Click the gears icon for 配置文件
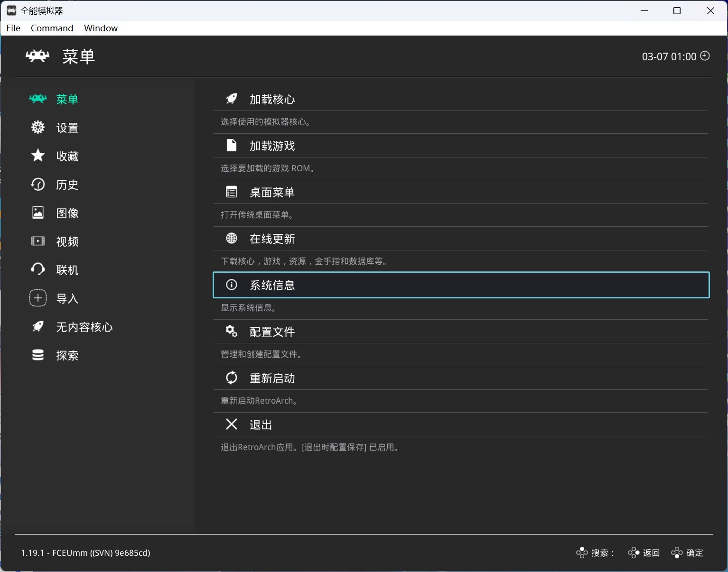This screenshot has width=728, height=572. click(232, 331)
